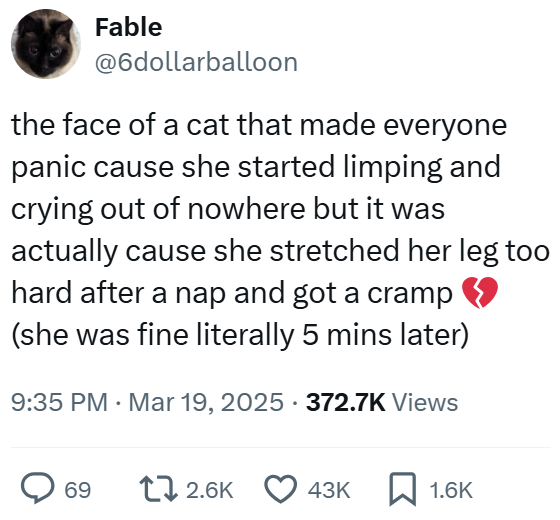
Task: Click the line '(she was fine literally 5 mins later)'
Action: click(240, 335)
